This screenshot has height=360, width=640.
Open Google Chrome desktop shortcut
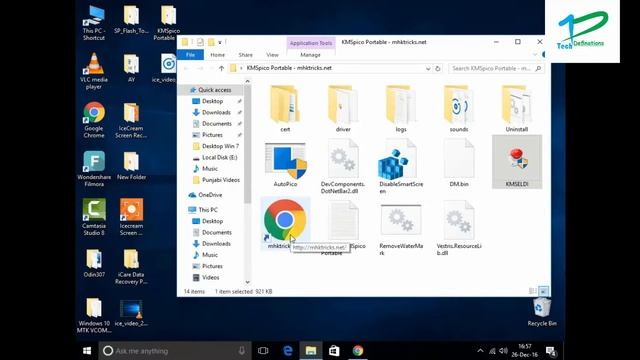click(x=93, y=120)
